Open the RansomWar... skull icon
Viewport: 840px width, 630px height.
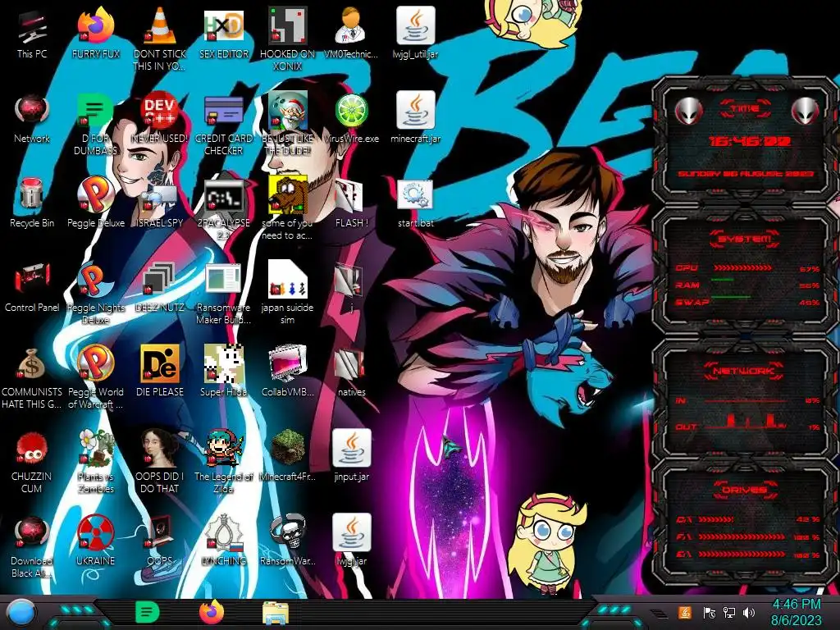click(x=288, y=532)
